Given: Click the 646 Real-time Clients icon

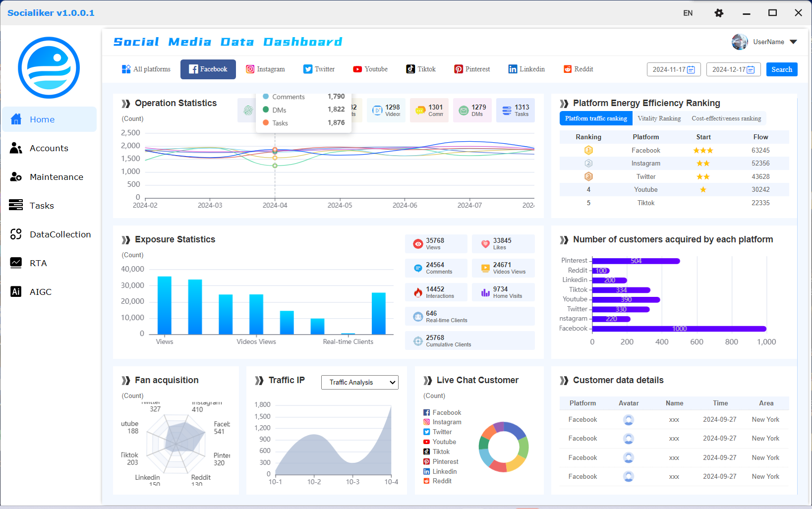Looking at the screenshot, I should click(x=418, y=316).
